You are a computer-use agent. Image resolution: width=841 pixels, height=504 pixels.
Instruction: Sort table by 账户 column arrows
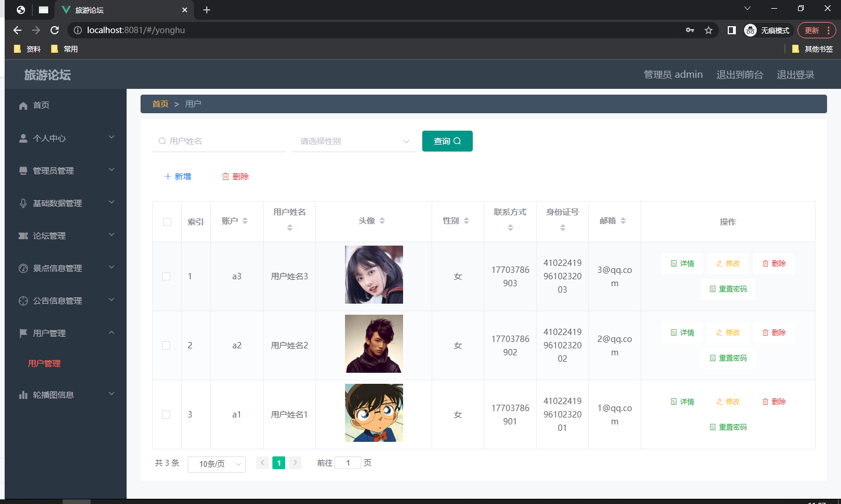pyautogui.click(x=245, y=220)
